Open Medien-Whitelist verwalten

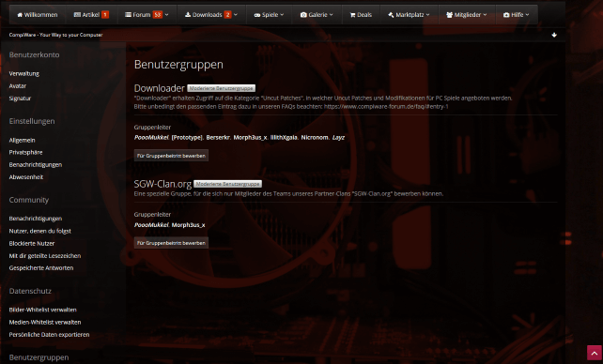[x=45, y=322]
